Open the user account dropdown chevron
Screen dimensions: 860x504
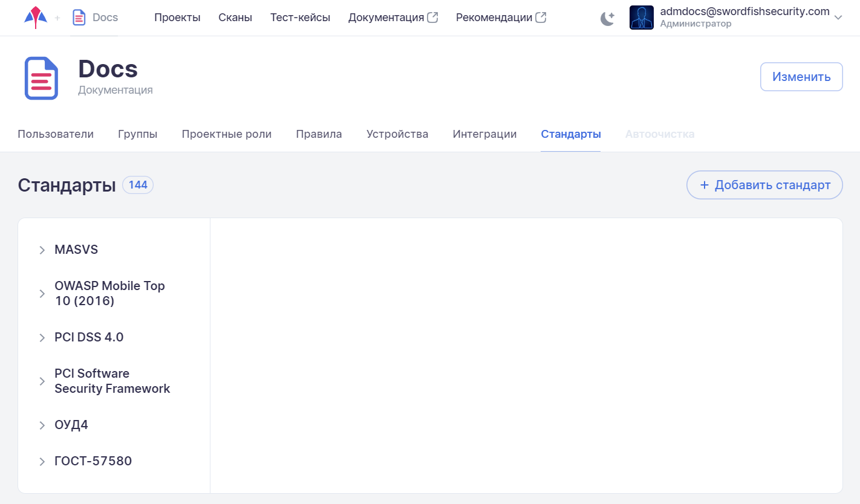click(x=838, y=18)
